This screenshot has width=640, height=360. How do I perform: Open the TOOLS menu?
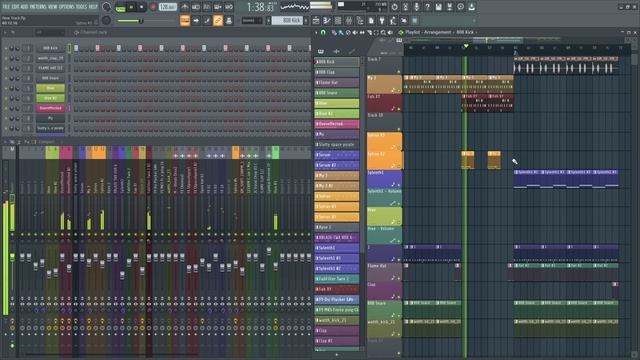coord(81,7)
